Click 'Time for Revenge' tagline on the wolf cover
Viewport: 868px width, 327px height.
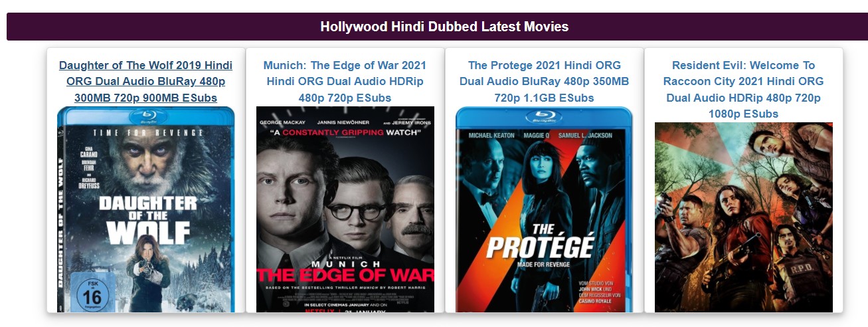coord(147,132)
